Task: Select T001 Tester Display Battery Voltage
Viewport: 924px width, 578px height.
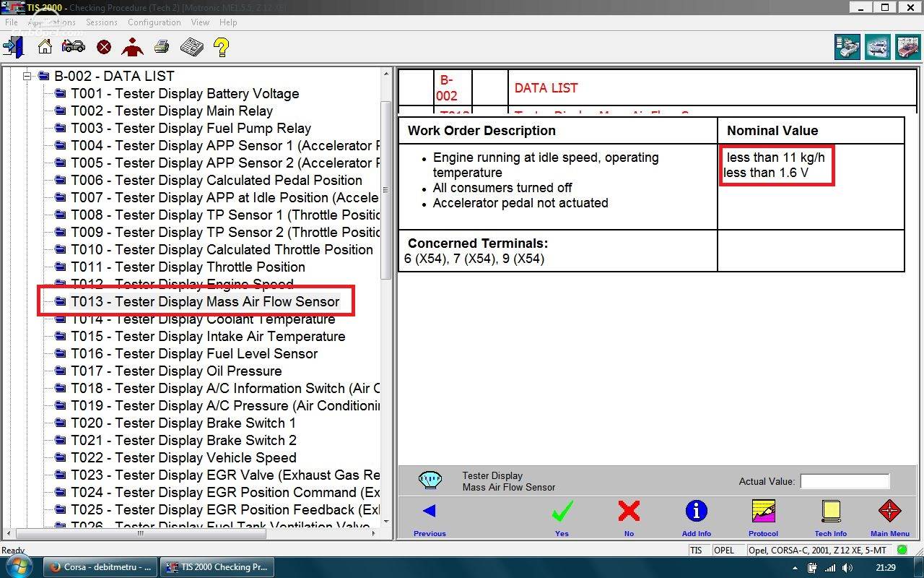Action: (x=185, y=93)
